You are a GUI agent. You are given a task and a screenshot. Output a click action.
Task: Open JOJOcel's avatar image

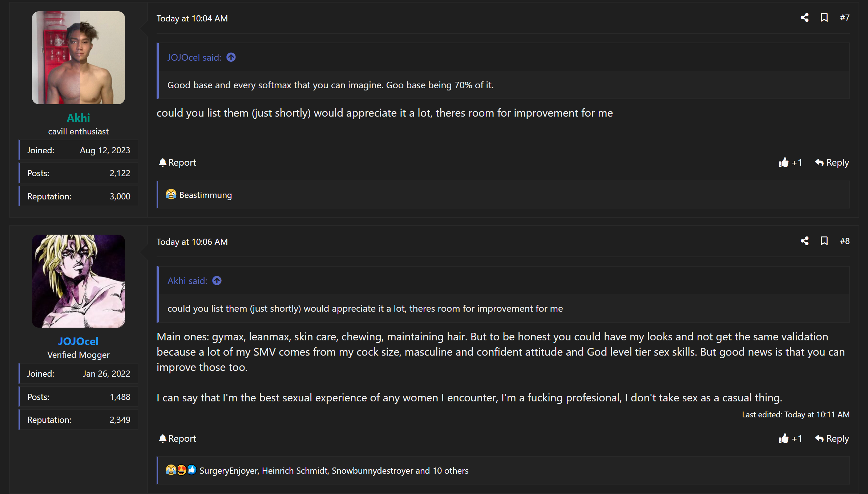pyautogui.click(x=78, y=281)
